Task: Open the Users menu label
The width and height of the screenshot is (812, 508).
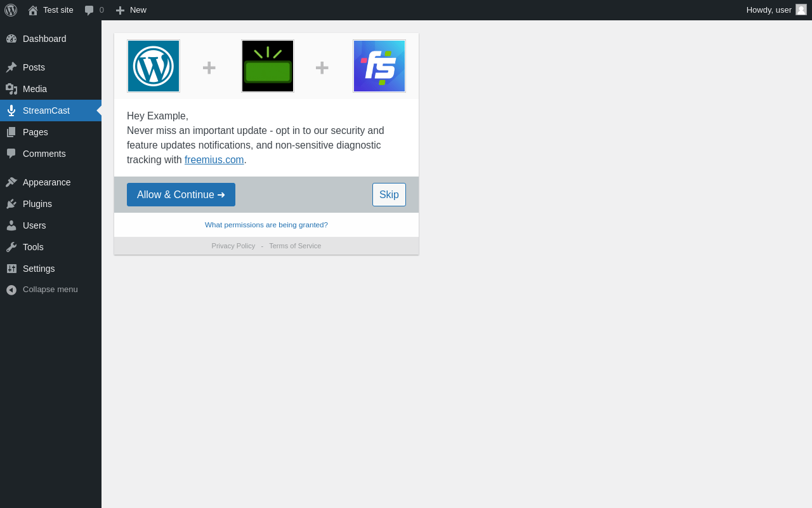Action: point(34,225)
